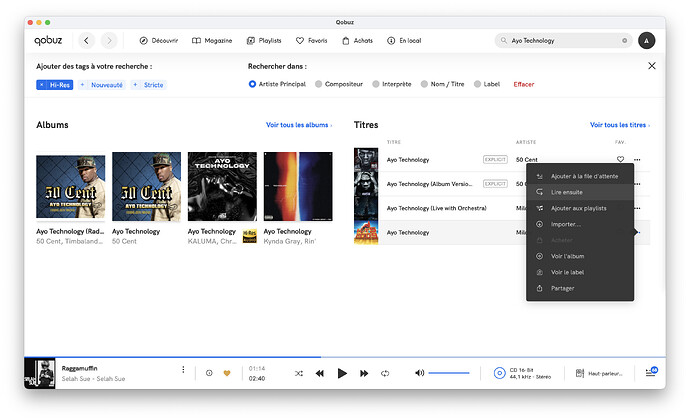Choose Partager in the context menu

coord(580,288)
